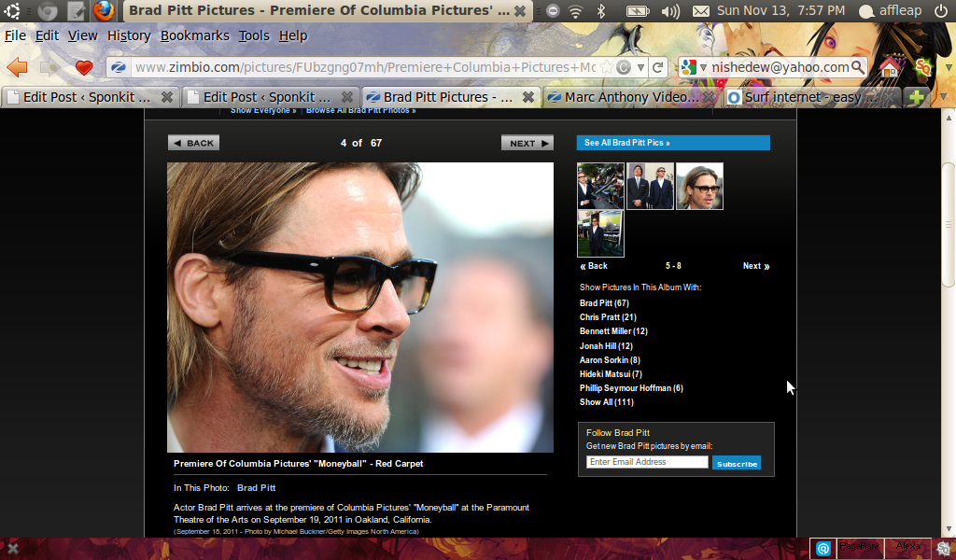Switch to the Marc Anthony Video tab
This screenshot has width=956, height=560.
click(630, 97)
